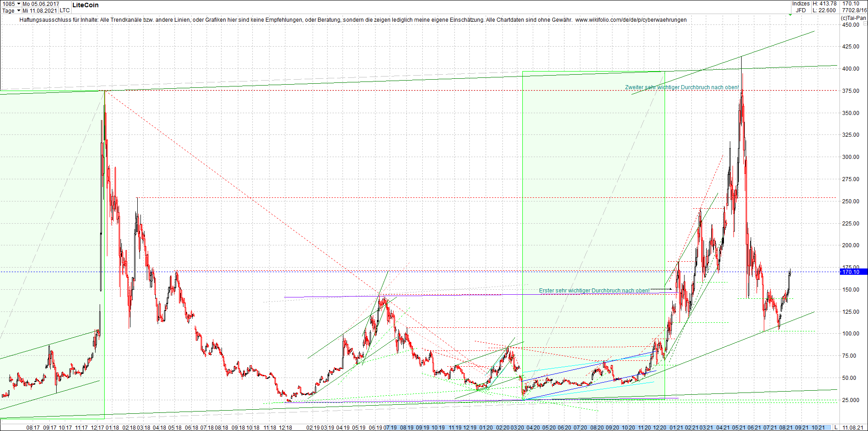Screen dimensions: 868x431
Task: Click the end date Mi 11.08.2021
Action: pyautogui.click(x=40, y=10)
